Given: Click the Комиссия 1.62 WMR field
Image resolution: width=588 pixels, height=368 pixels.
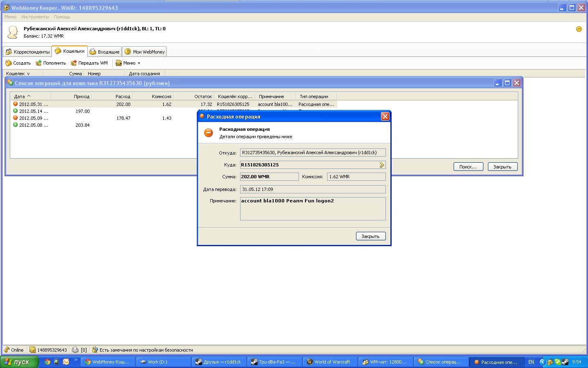Looking at the screenshot, I should pyautogui.click(x=356, y=177).
